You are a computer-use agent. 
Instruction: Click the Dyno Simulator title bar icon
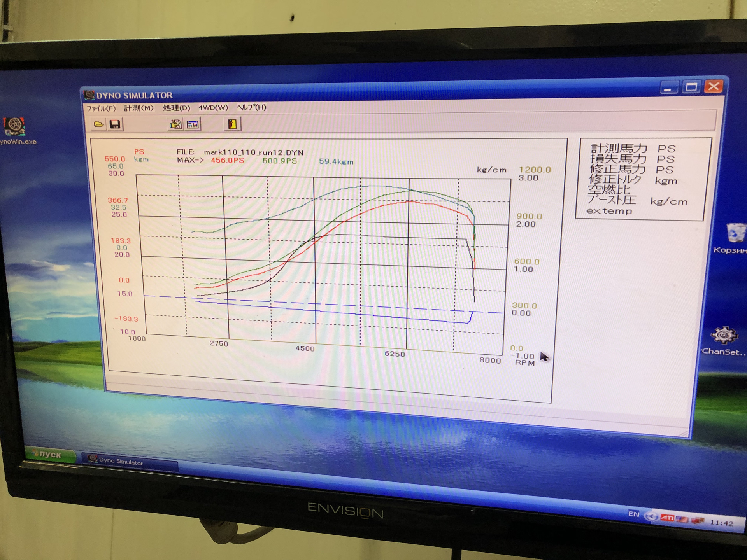click(x=89, y=94)
